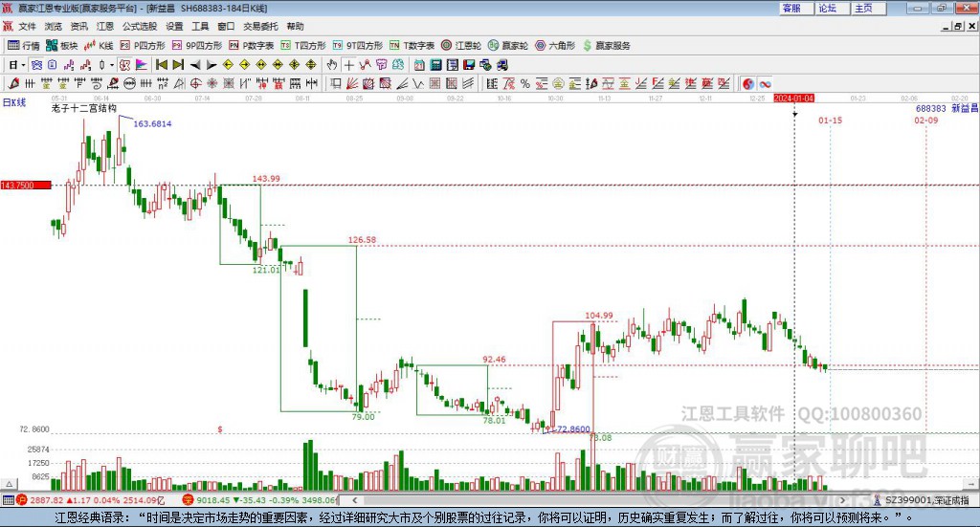Switch to the K线 chart view
The height and width of the screenshot is (527, 980).
100,46
